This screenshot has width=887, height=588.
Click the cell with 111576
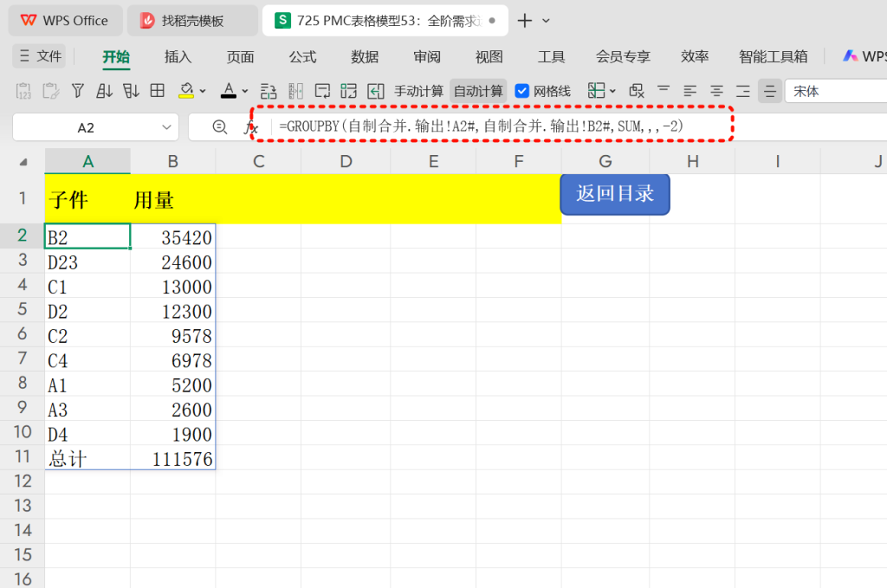[173, 457]
